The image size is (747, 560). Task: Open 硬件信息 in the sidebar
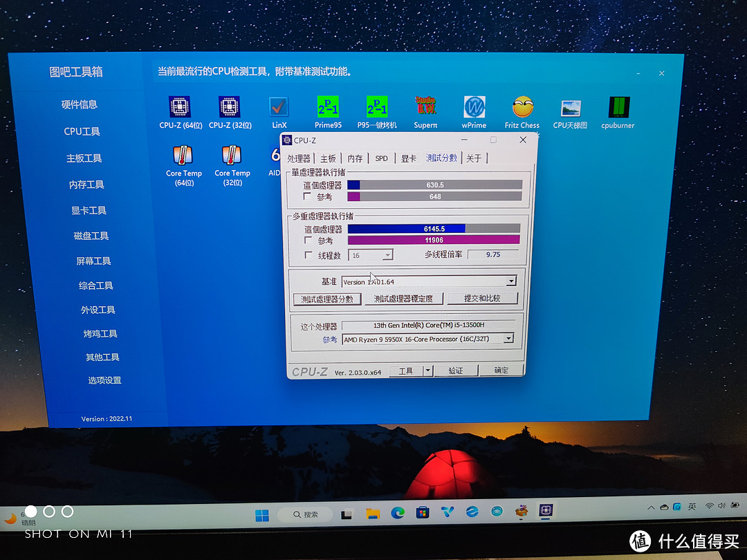80,104
